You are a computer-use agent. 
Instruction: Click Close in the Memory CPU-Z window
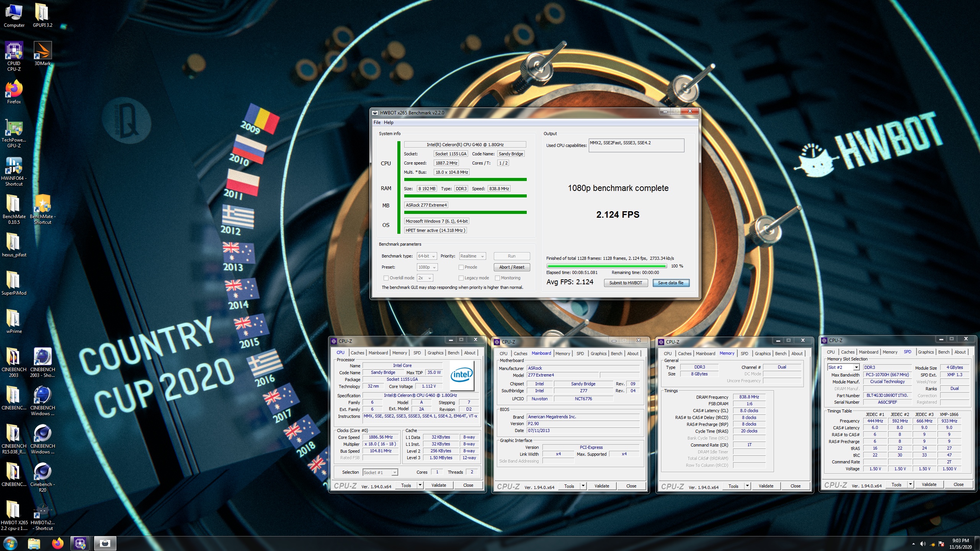point(795,486)
